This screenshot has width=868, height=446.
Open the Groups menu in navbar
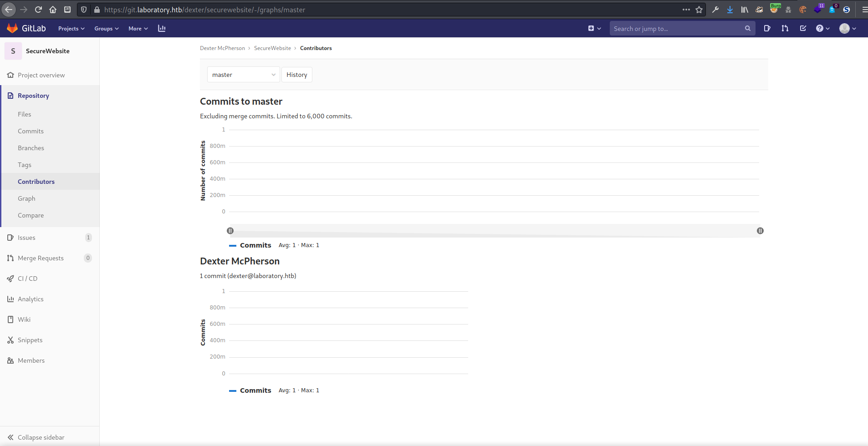[x=106, y=28]
